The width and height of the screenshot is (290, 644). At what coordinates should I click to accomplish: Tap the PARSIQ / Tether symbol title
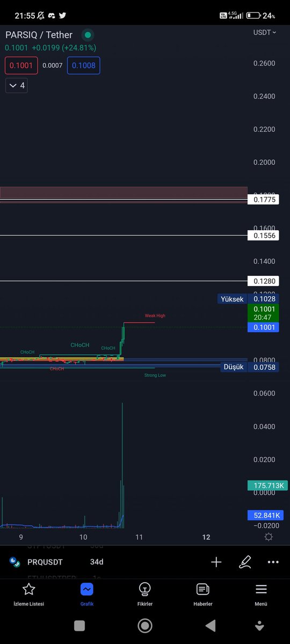[39, 35]
